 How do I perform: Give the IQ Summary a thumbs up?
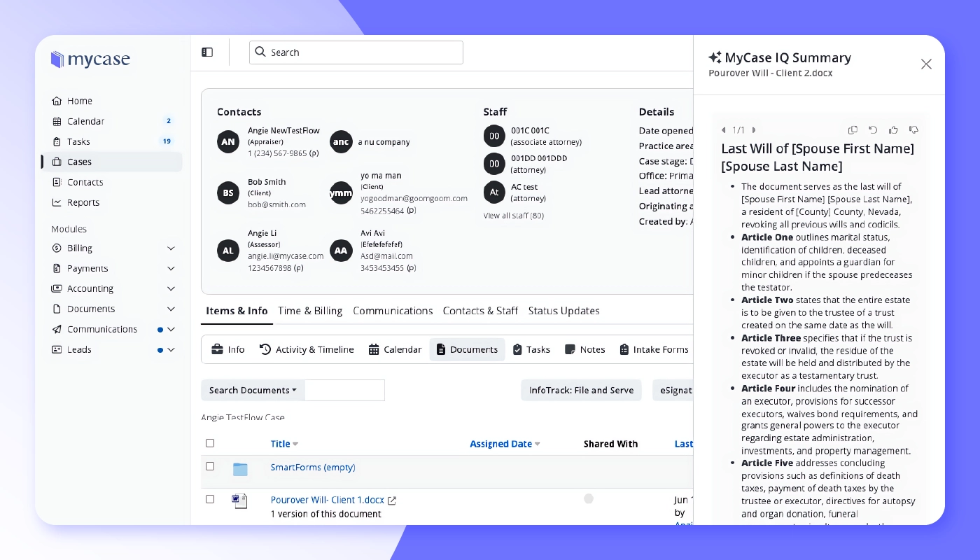pyautogui.click(x=893, y=129)
